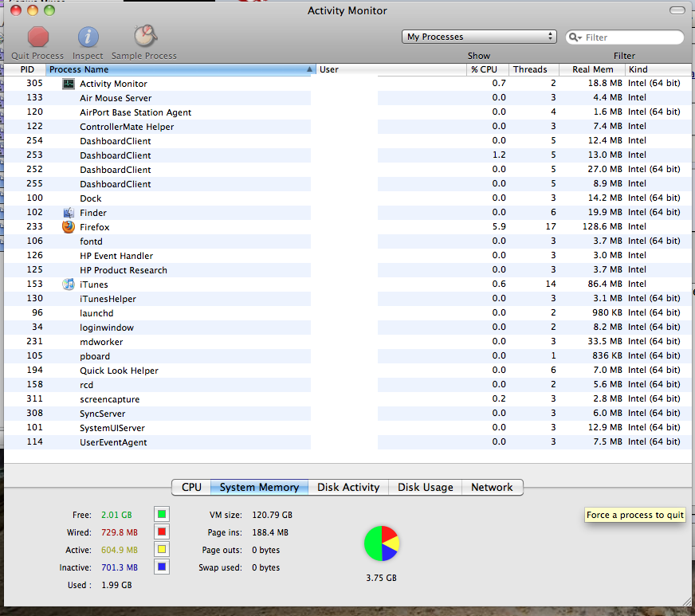Sort by the Kind column header
This screenshot has width=695, height=616.
click(x=658, y=69)
